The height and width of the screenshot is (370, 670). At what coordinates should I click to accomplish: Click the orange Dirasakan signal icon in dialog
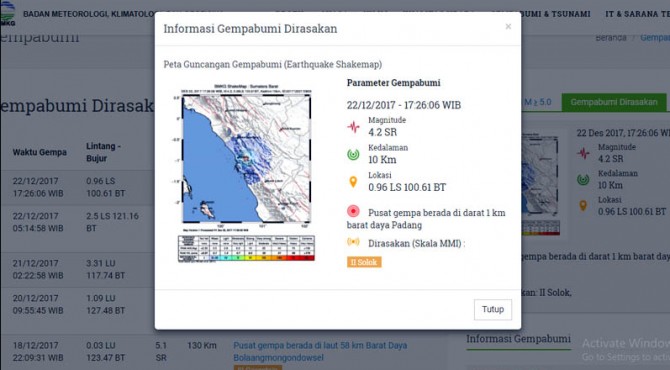[353, 242]
